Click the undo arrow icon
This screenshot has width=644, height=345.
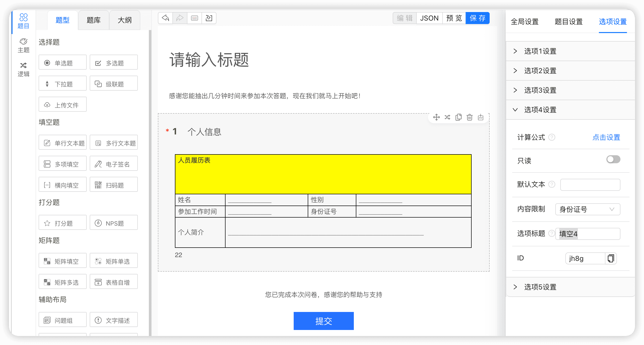click(165, 18)
